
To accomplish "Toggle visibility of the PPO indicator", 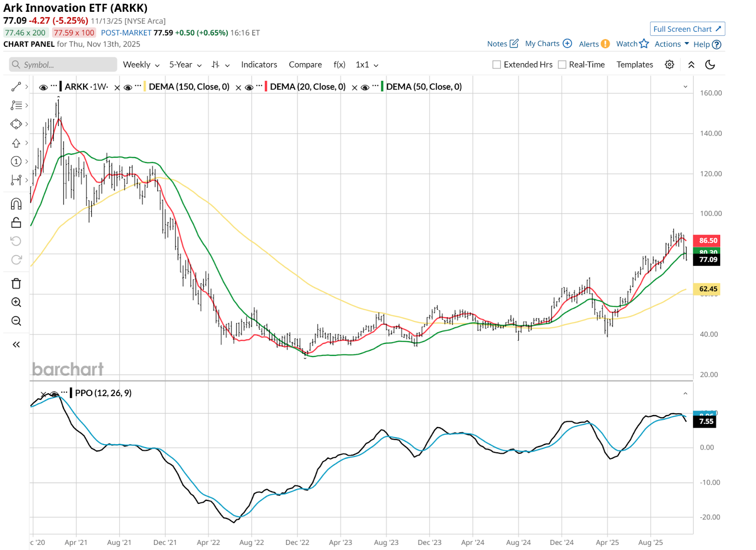I will tap(54, 394).
